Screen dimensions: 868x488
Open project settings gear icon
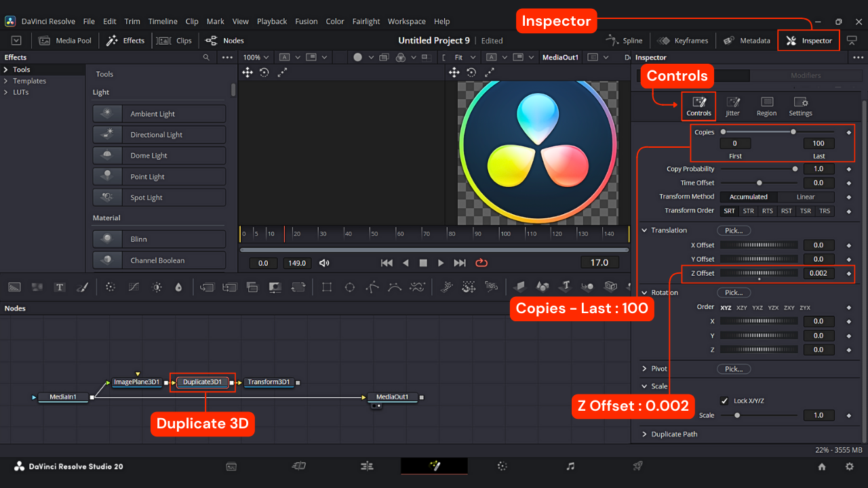tap(849, 466)
